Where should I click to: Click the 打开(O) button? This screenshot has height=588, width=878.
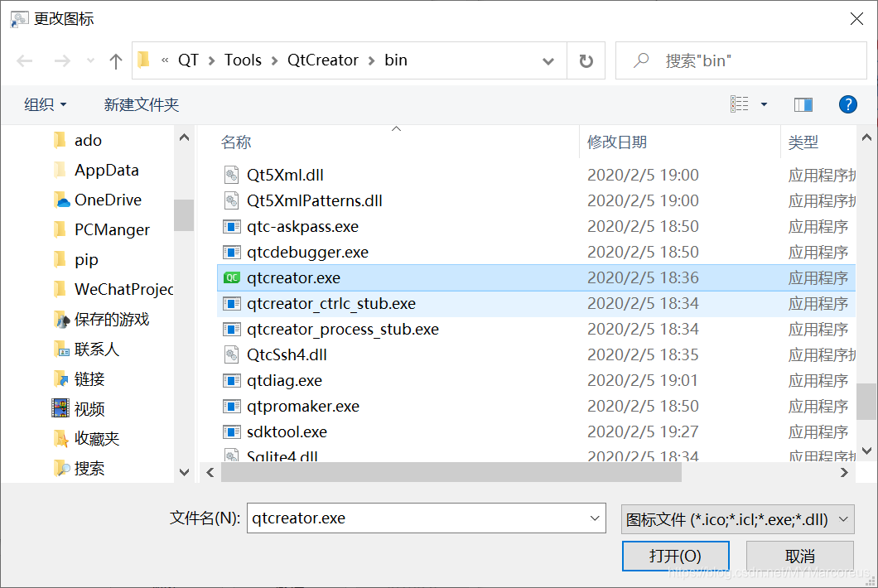(675, 556)
